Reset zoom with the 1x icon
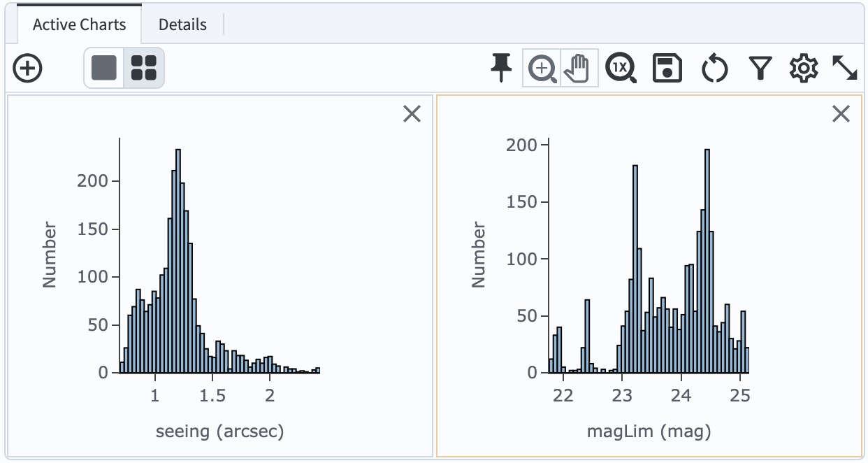 pos(621,69)
